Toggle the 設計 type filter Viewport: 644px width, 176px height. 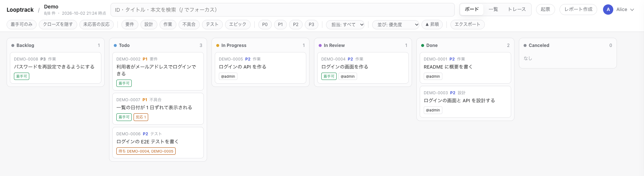pyautogui.click(x=149, y=25)
